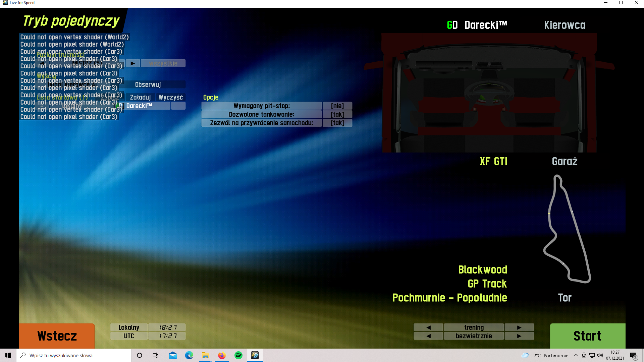Toggle Zezwól na przywrócenie samochodu [tak]

pos(337,123)
